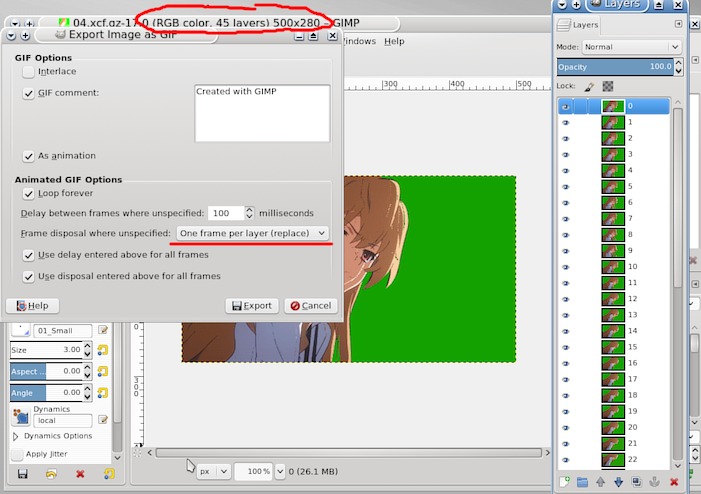Save tool options to preset

tap(22, 474)
